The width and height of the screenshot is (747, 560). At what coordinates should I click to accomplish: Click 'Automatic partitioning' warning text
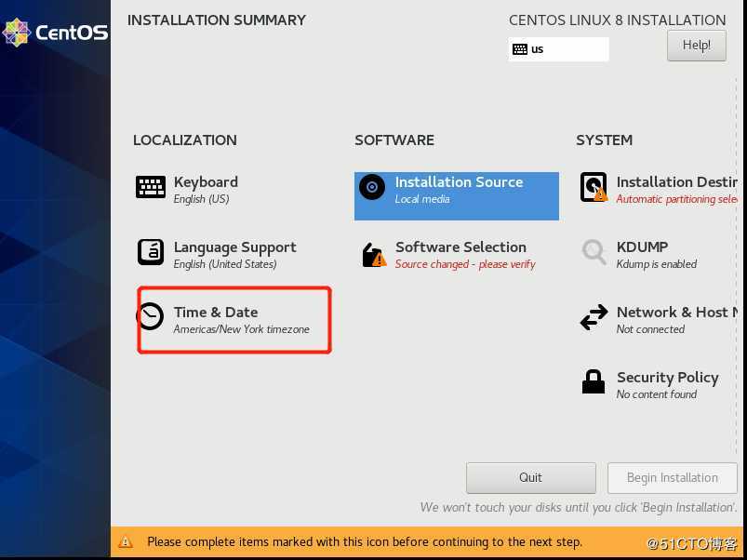[x=676, y=199]
